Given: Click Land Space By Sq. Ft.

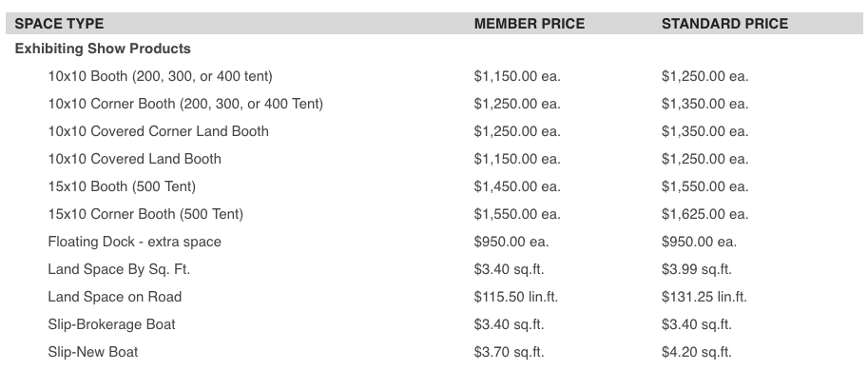Looking at the screenshot, I should (119, 269).
